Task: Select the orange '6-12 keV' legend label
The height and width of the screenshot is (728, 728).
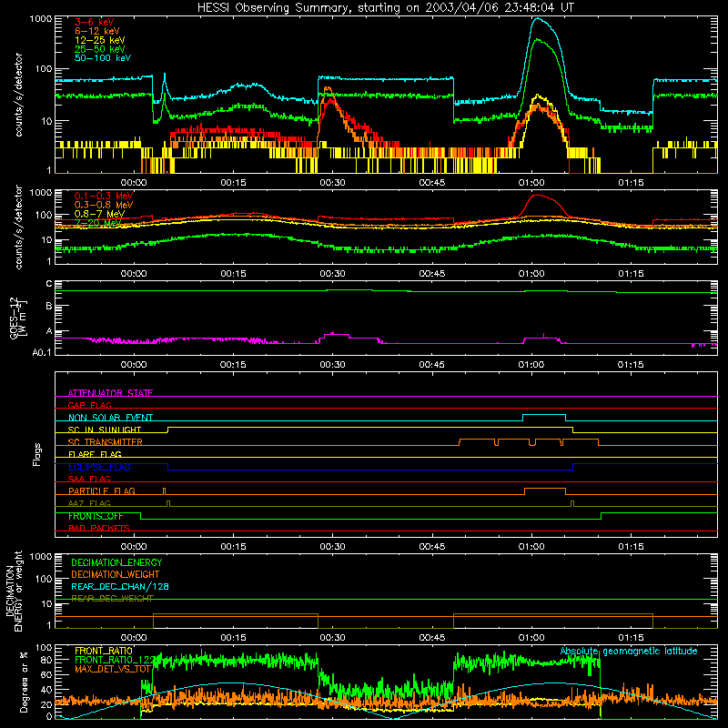Action: pos(97,31)
